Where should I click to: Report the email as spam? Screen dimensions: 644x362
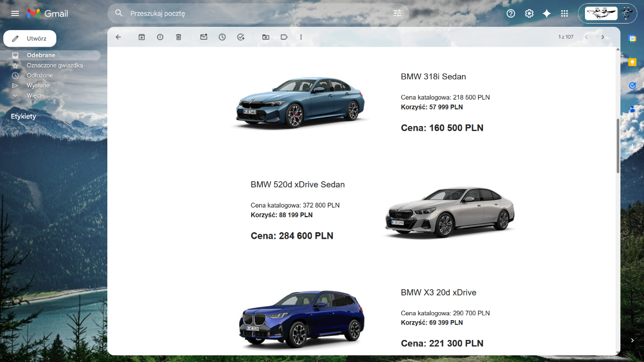click(x=160, y=37)
